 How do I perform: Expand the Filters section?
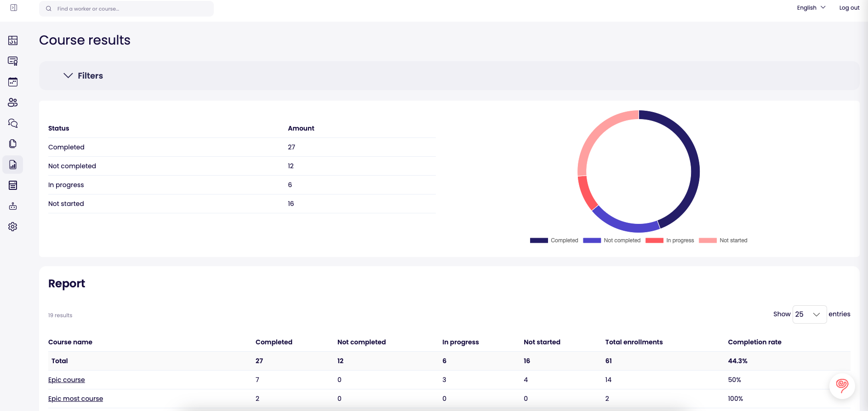pos(83,75)
